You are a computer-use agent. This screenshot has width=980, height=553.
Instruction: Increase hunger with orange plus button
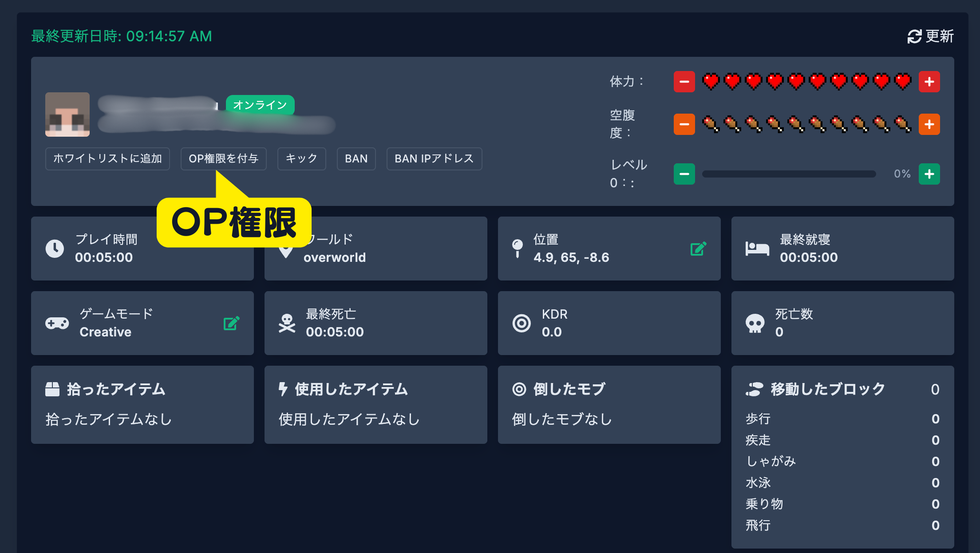point(929,124)
